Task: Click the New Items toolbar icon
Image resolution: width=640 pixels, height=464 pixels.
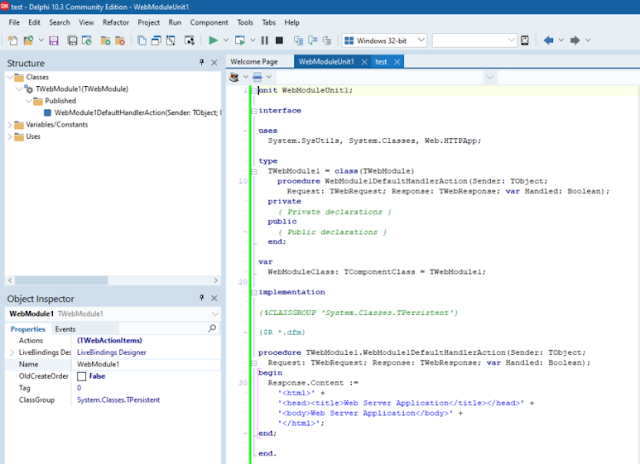Action: click(13, 40)
